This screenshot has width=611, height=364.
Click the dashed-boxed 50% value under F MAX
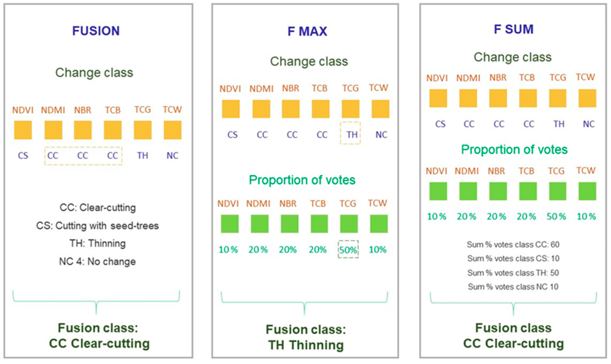click(348, 250)
